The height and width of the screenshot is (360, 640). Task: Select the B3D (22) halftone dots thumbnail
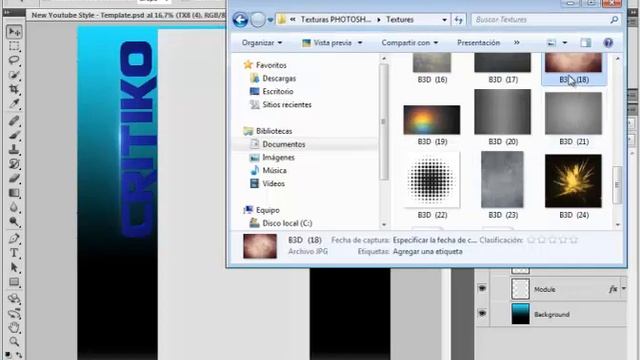point(432,180)
